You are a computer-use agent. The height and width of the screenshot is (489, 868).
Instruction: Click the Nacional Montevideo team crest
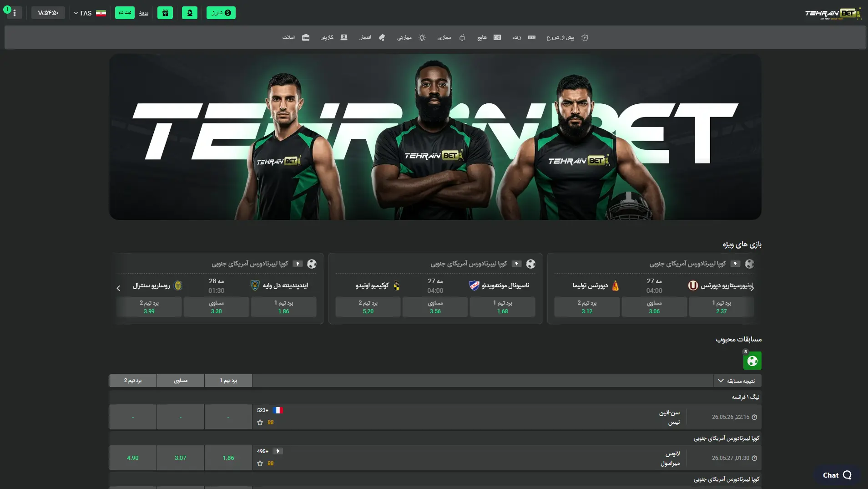[x=474, y=285]
